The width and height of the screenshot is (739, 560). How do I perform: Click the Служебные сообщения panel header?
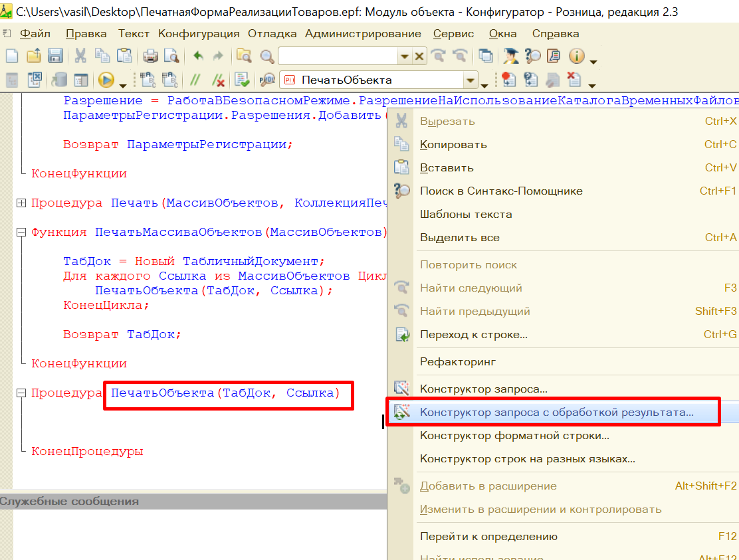tap(193, 502)
